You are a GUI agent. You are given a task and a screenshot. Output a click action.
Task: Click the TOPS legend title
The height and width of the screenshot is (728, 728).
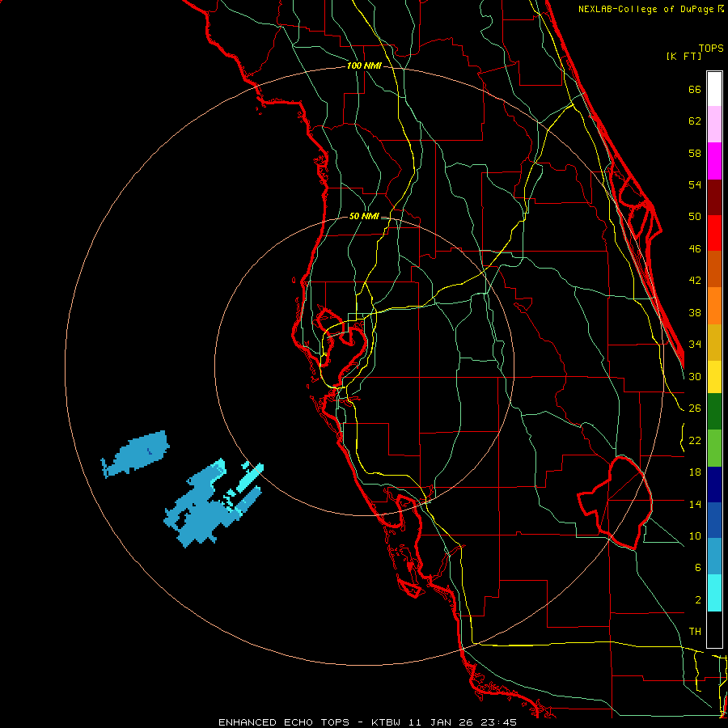[711, 49]
